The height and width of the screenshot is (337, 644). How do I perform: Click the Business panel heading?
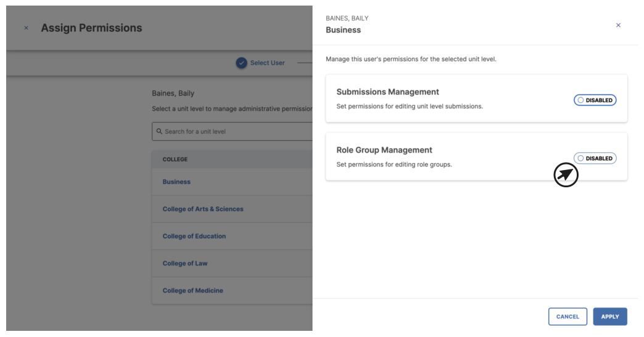pos(343,30)
